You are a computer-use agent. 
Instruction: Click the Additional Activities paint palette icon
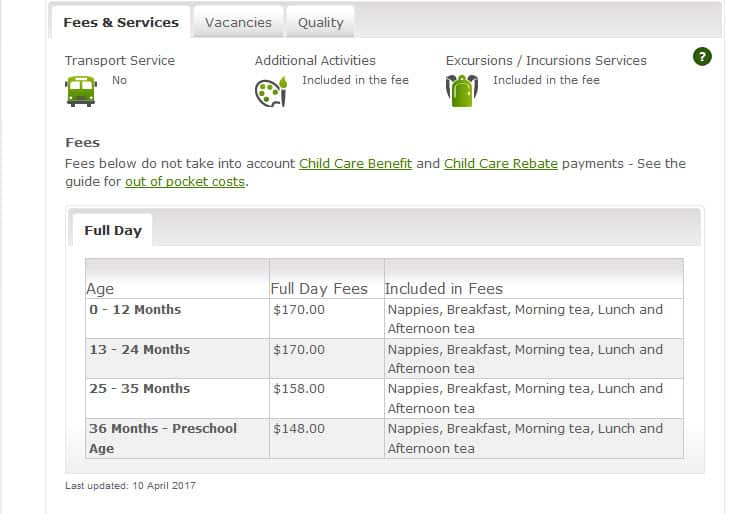point(270,91)
